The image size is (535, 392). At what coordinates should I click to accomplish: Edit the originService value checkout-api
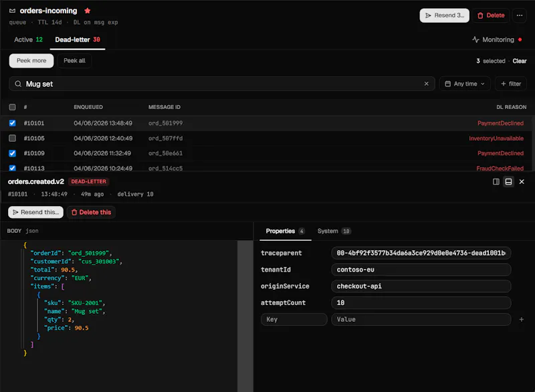click(421, 286)
